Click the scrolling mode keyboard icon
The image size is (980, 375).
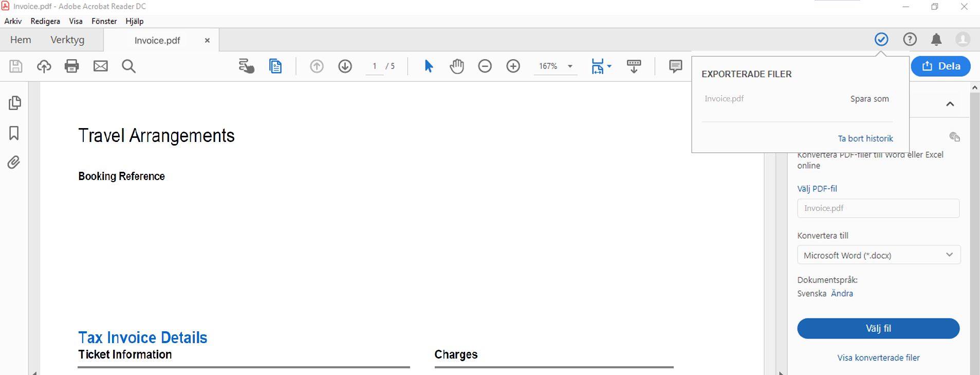(x=634, y=66)
